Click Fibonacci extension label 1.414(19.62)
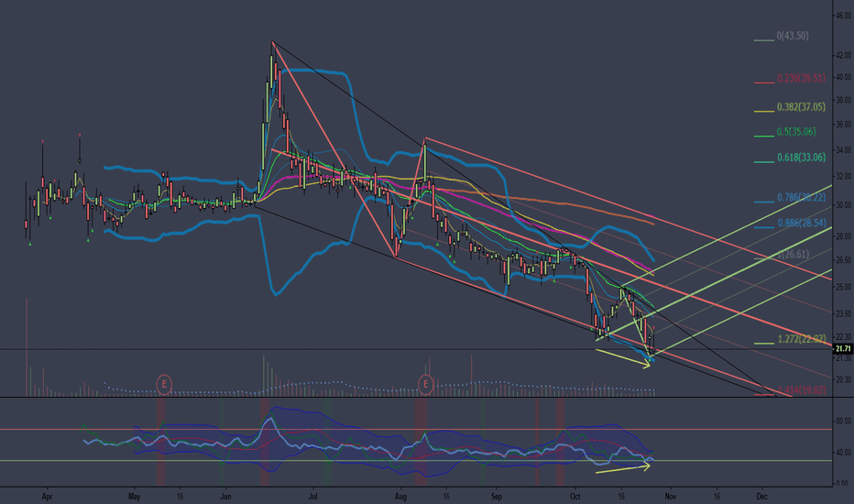The width and height of the screenshot is (854, 504). coord(802,390)
